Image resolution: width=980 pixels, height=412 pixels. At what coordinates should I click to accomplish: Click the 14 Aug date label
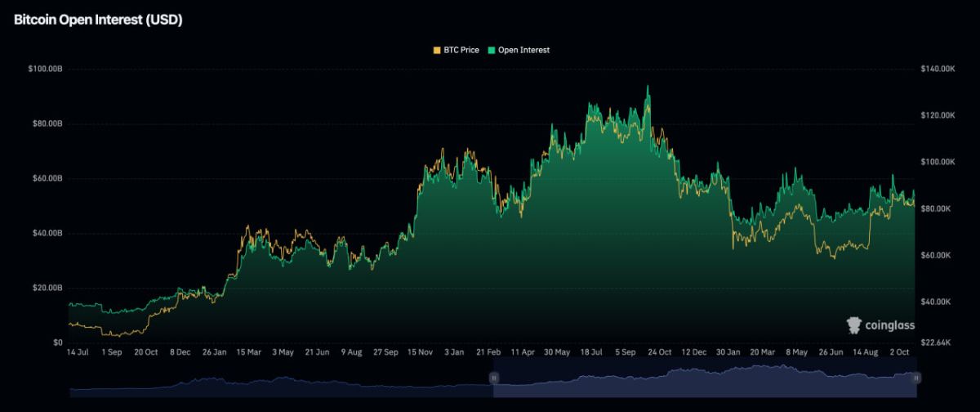click(x=865, y=352)
